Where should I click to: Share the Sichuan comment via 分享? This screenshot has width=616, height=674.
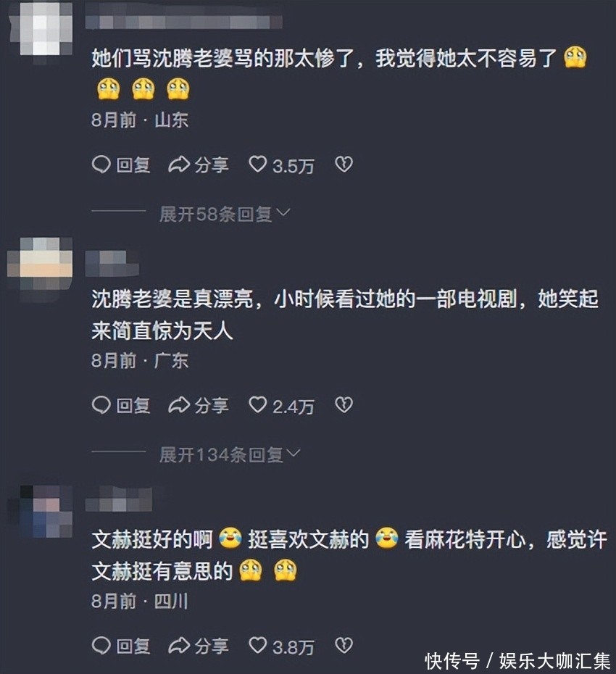click(x=198, y=646)
